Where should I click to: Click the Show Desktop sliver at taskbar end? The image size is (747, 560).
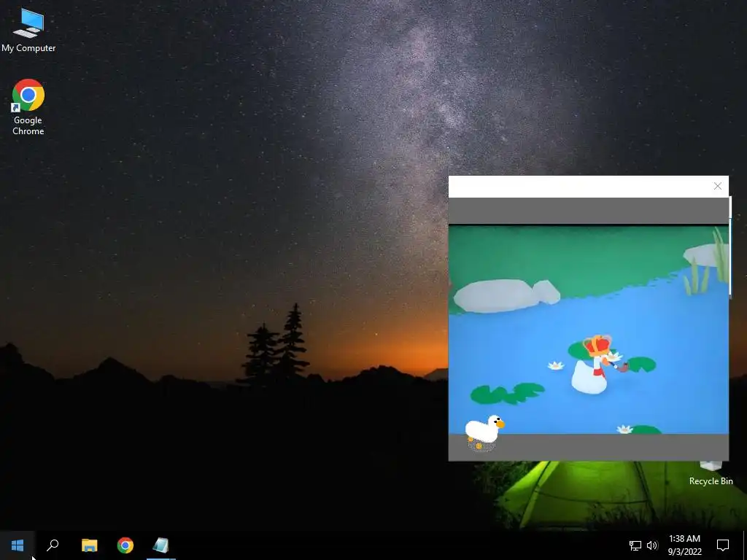pos(745,545)
